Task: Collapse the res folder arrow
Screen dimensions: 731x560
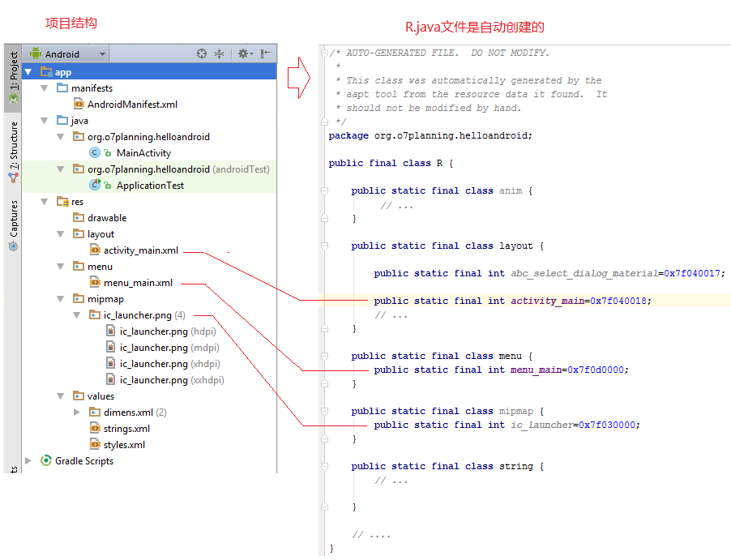Action: point(45,202)
